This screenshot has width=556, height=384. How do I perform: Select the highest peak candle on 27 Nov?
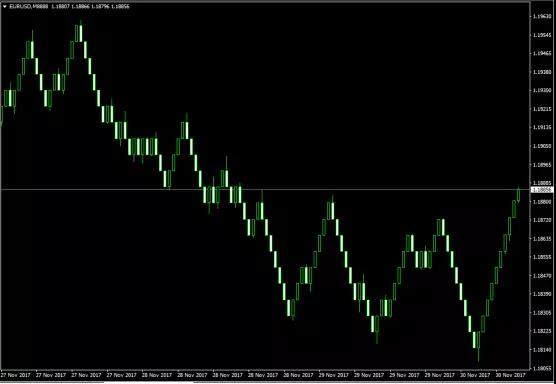[80, 32]
